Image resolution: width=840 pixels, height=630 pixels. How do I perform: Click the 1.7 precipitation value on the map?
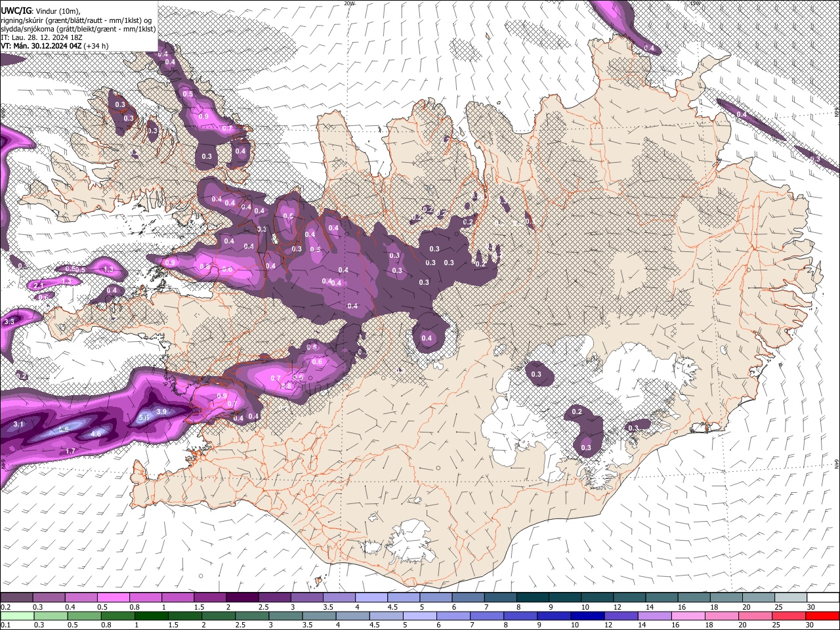71,451
